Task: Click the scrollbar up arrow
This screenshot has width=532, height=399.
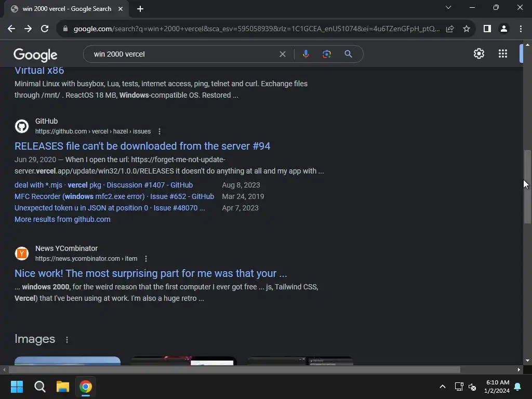Action: [527, 45]
